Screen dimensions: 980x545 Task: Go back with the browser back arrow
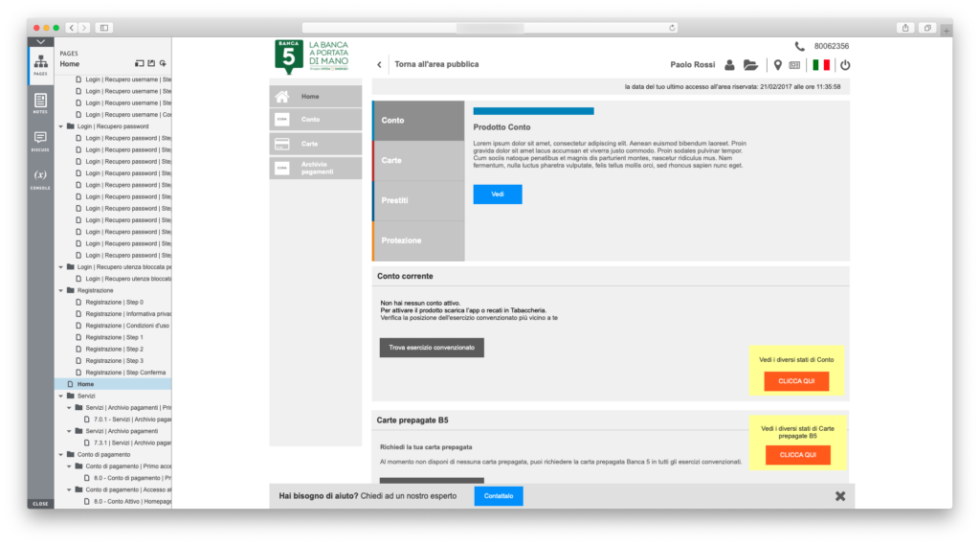(72, 28)
